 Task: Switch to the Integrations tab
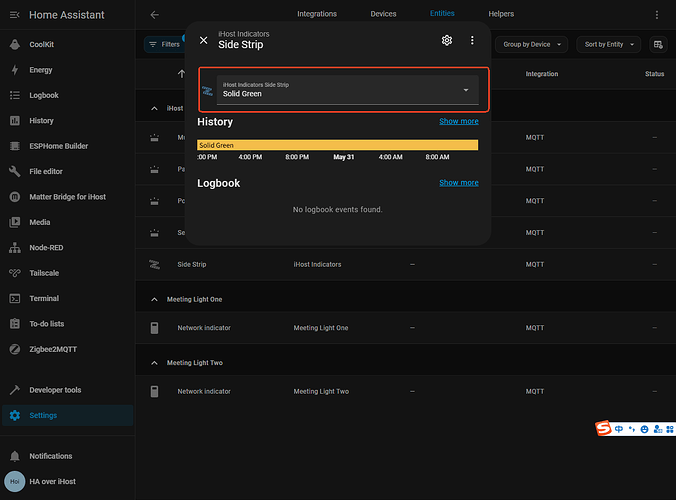[317, 14]
